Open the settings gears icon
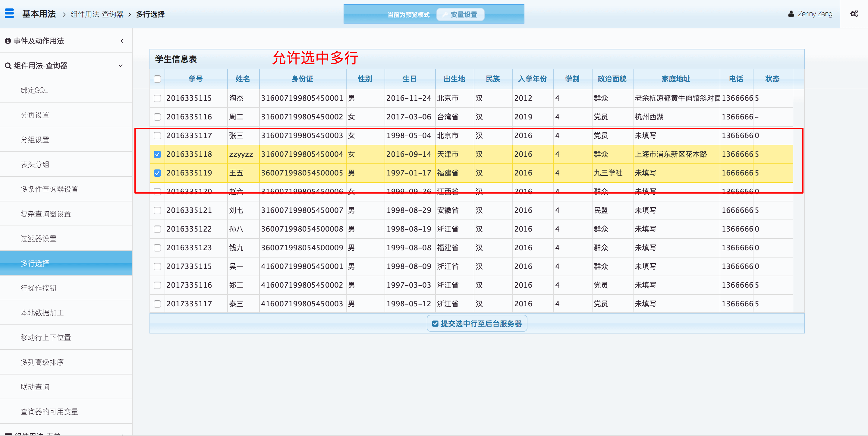The width and height of the screenshot is (868, 436). pyautogui.click(x=854, y=14)
